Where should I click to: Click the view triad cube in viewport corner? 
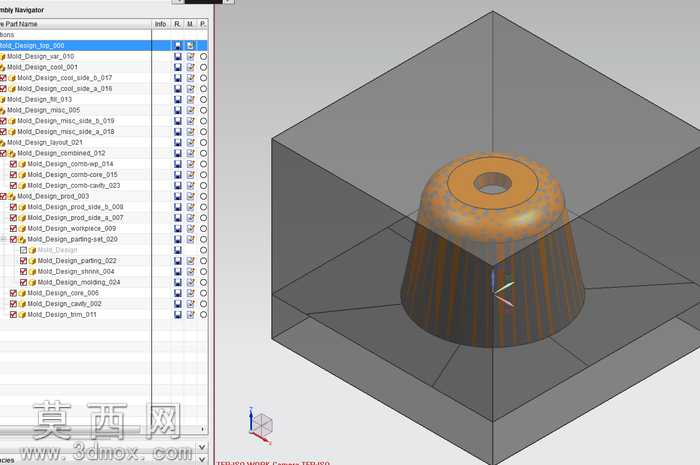pos(260,425)
